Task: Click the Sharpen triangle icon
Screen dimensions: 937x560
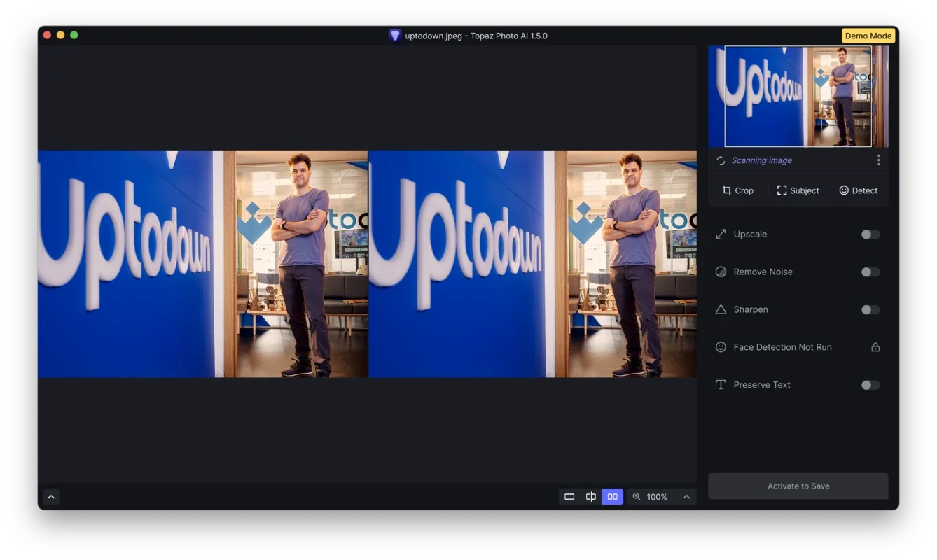Action: [x=721, y=309]
